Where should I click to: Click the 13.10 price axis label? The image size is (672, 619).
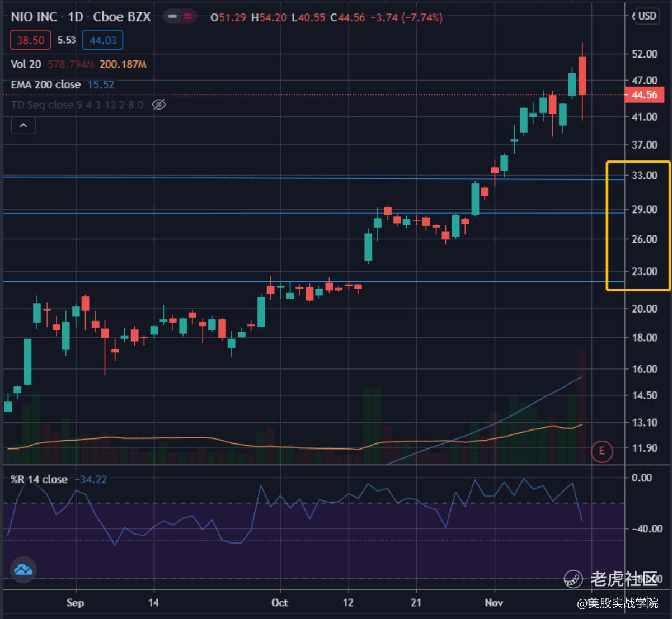point(644,423)
